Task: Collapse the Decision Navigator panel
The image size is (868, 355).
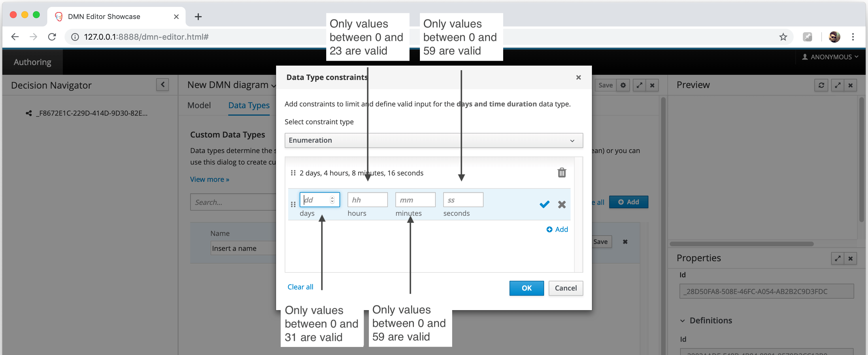Action: [163, 85]
